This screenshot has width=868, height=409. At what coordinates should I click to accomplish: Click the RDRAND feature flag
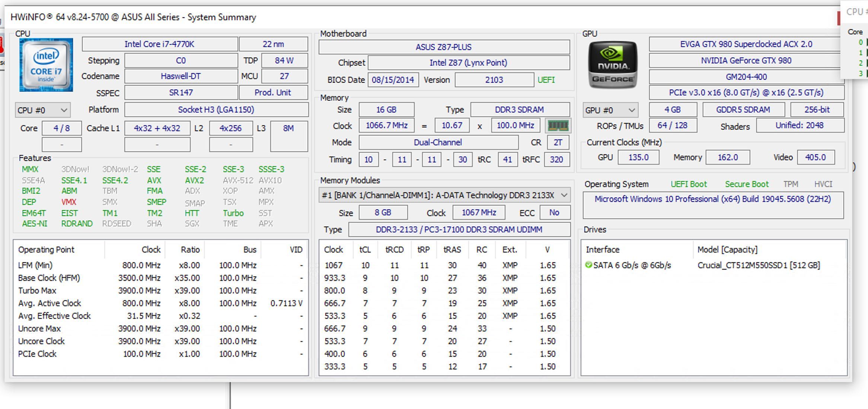pos(77,223)
